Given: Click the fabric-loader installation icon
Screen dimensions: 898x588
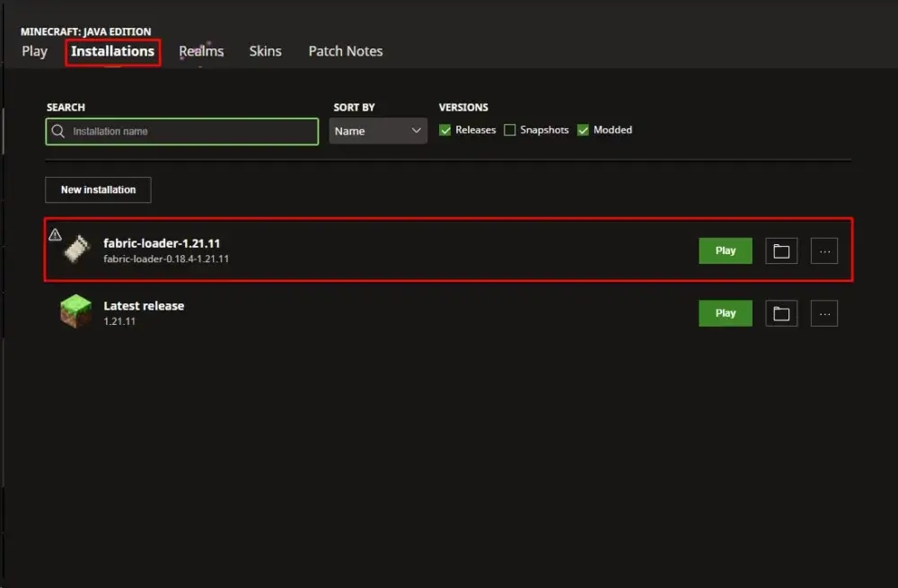Looking at the screenshot, I should (x=76, y=250).
